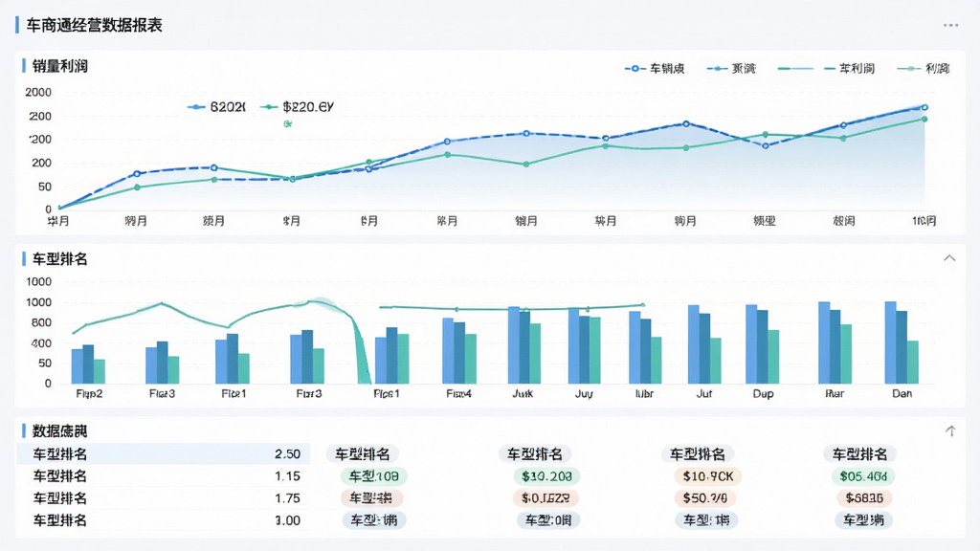Click the Dan label under the bar chart
The width and height of the screenshot is (980, 551).
902,393
